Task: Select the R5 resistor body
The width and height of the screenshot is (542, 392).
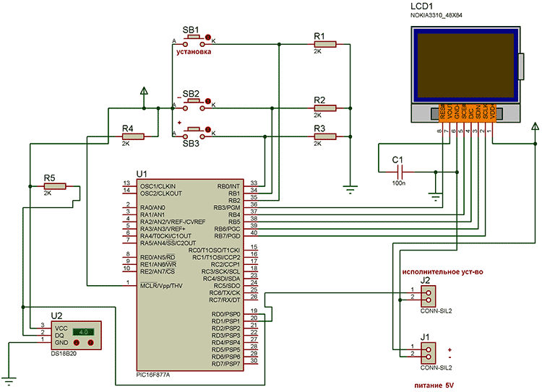Action: click(55, 186)
